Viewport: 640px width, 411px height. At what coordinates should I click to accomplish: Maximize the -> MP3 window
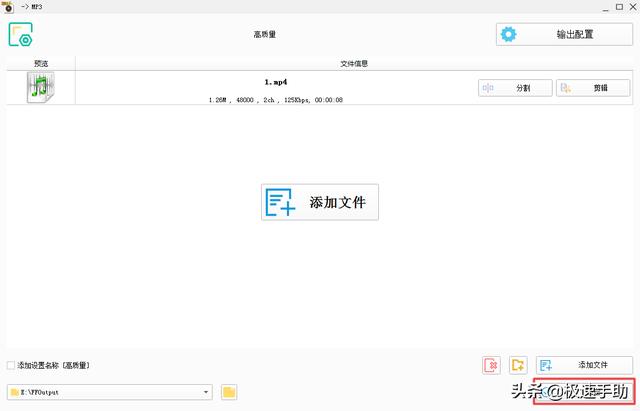click(619, 7)
